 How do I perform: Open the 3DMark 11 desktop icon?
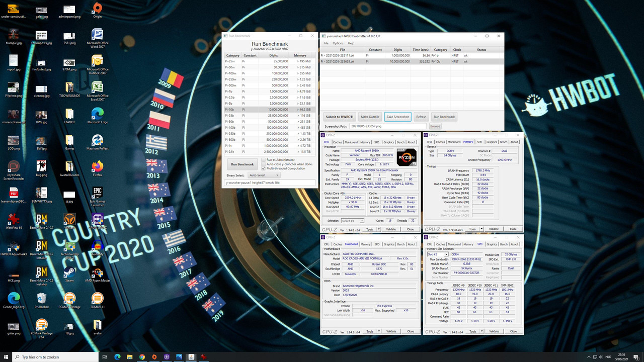[98, 300]
